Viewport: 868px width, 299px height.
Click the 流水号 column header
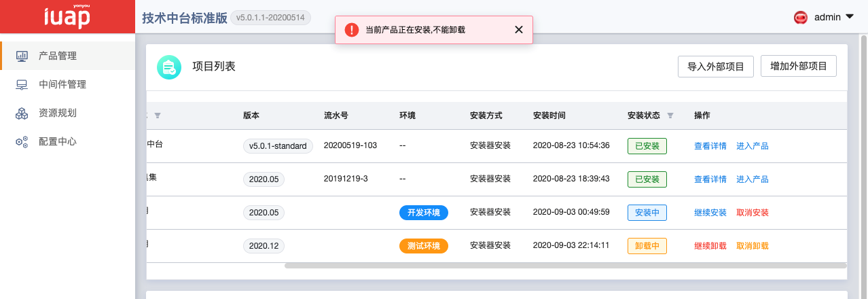(x=336, y=116)
